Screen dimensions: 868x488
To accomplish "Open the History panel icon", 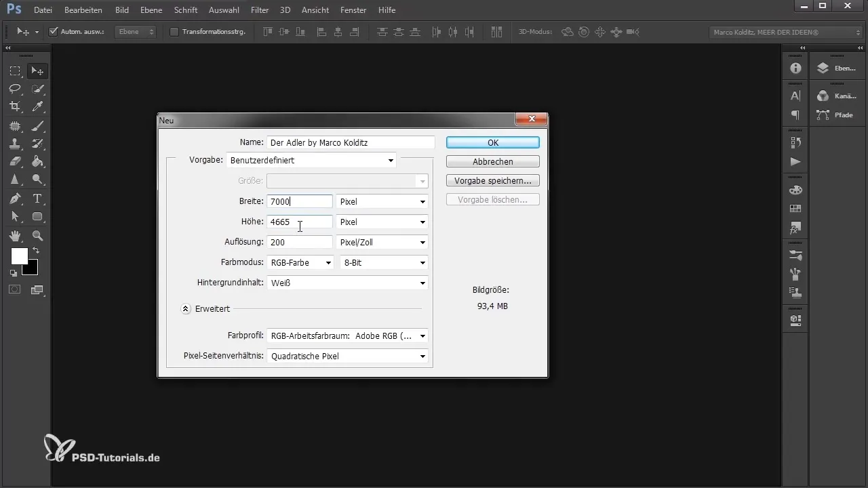I will [795, 142].
